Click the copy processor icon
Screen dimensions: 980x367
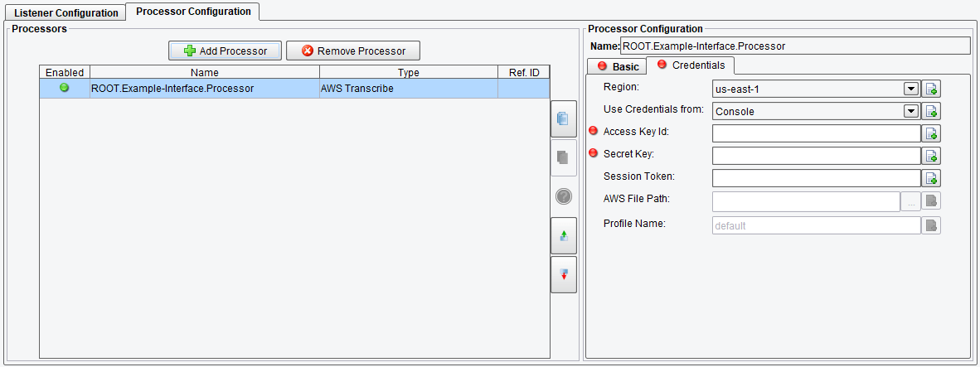[563, 118]
